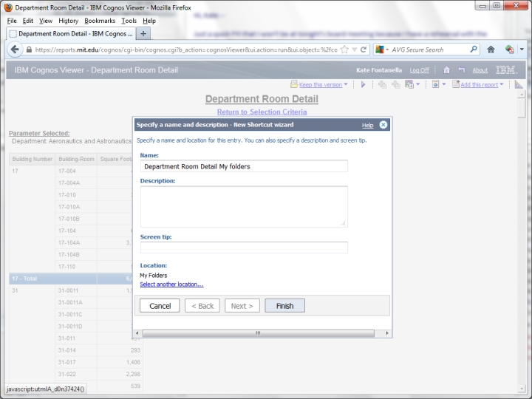Open the Bookmarks menu
This screenshot has width=532, height=399.
coord(100,21)
